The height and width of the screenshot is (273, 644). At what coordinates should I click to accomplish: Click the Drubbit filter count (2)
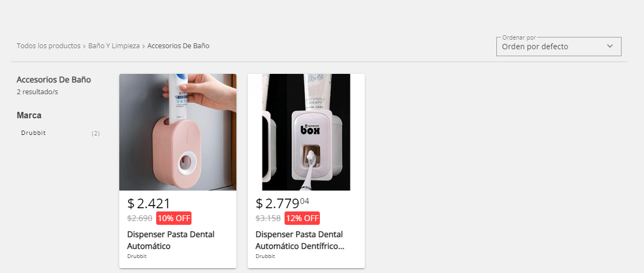96,133
